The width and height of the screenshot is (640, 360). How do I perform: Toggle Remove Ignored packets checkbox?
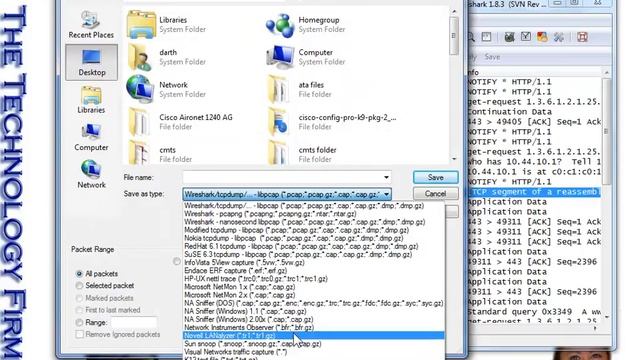(x=79, y=335)
